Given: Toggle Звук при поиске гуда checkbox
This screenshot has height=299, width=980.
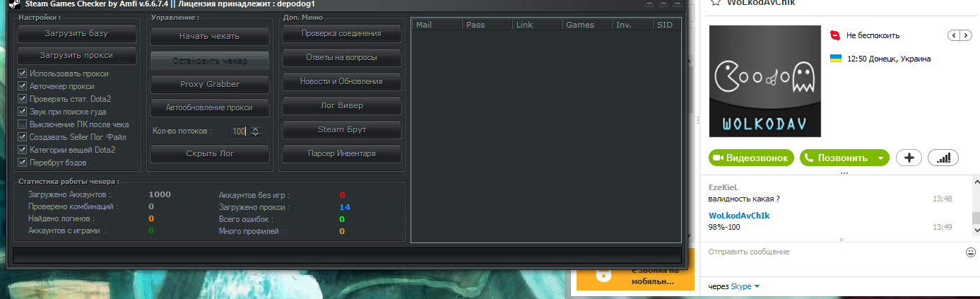Looking at the screenshot, I should point(23,112).
